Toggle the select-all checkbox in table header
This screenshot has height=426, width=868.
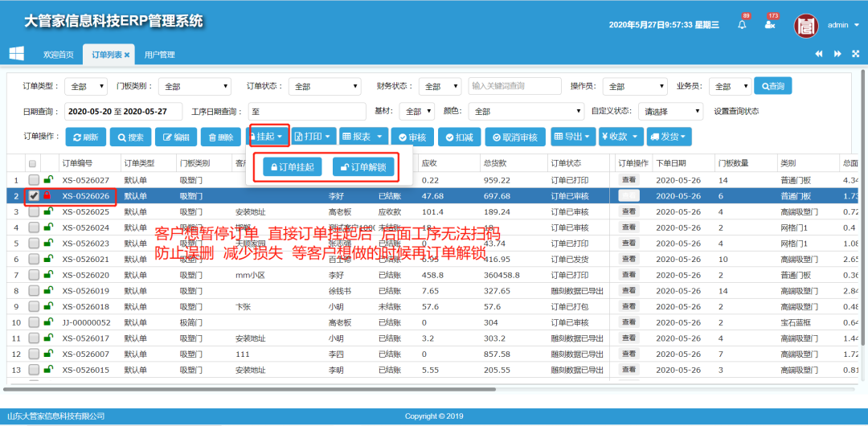coord(32,163)
